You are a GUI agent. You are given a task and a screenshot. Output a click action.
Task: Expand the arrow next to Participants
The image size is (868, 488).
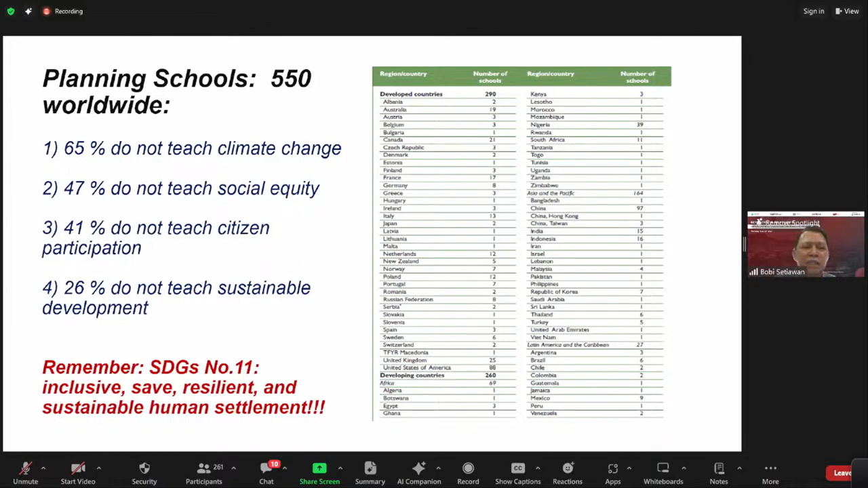point(233,468)
